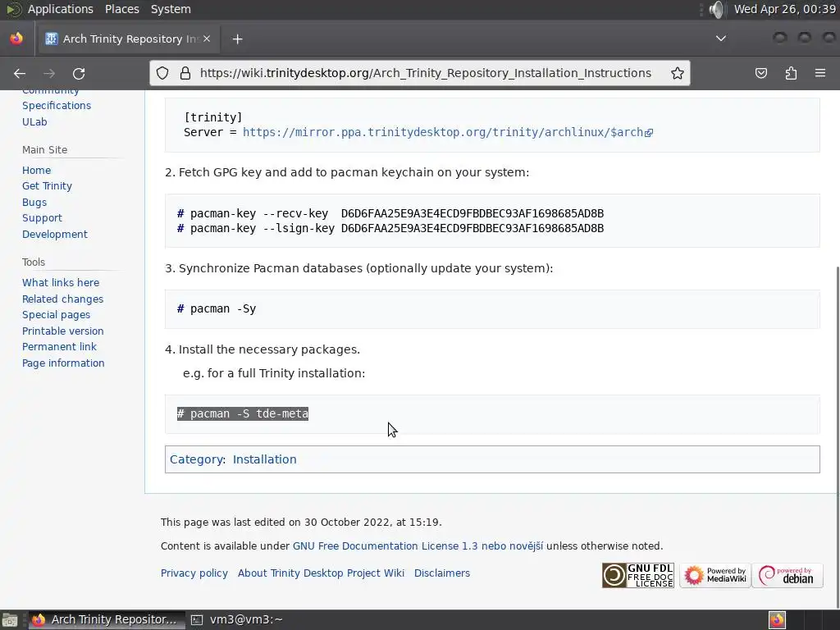Open the Development link

point(55,234)
